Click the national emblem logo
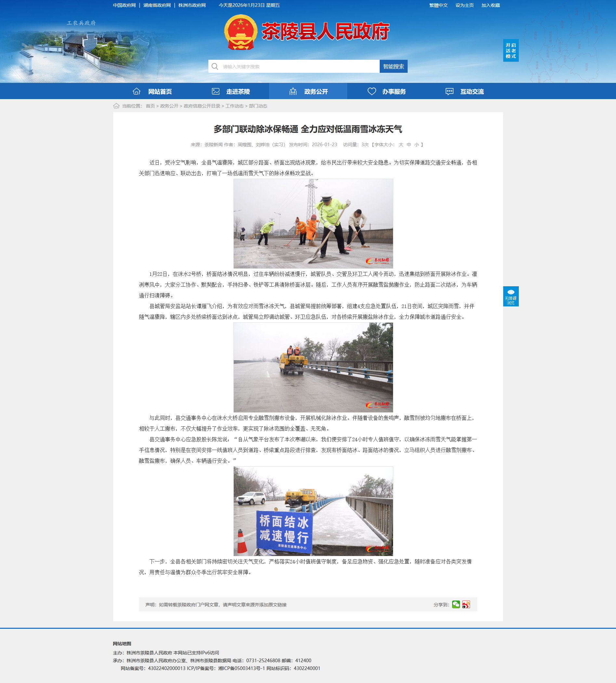 coord(240,32)
